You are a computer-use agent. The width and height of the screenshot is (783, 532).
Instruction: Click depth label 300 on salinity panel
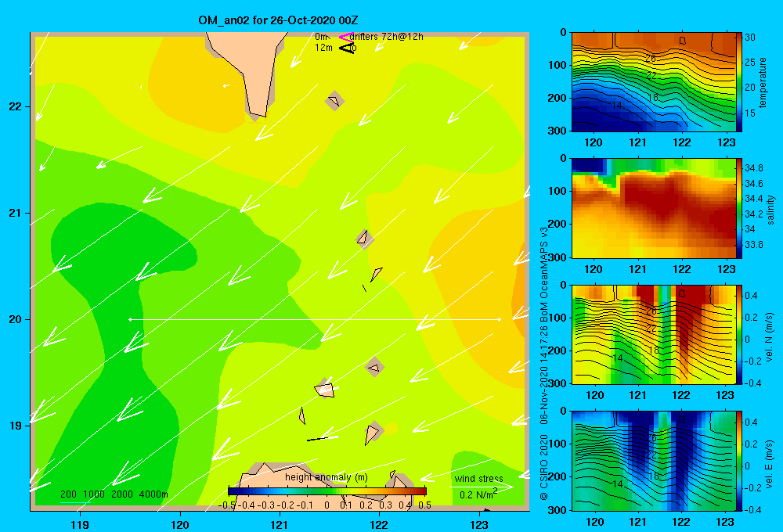[557, 257]
